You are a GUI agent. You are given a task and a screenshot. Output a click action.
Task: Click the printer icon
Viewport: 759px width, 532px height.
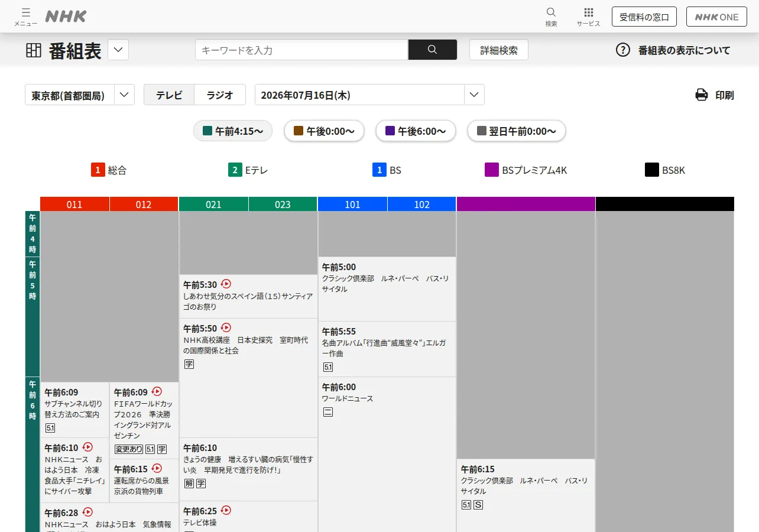[x=702, y=95]
